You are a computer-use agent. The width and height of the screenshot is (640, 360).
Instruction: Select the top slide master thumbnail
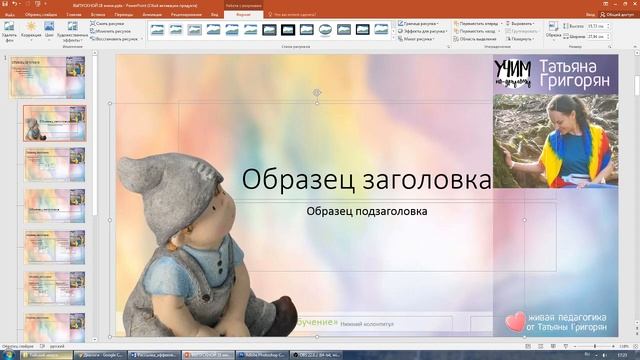pyautogui.click(x=48, y=78)
